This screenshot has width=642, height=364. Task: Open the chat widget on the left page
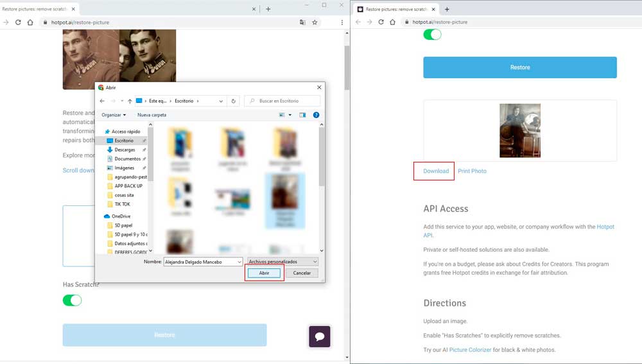(x=319, y=336)
